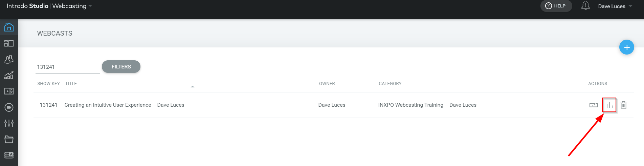Viewport: 644px width, 166px height.
Task: Open the media player layout sidebar icon
Action: coord(9,91)
